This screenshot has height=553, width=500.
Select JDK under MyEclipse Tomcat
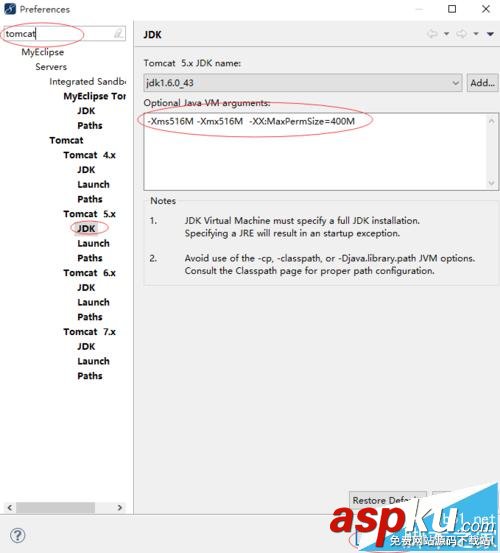86,111
